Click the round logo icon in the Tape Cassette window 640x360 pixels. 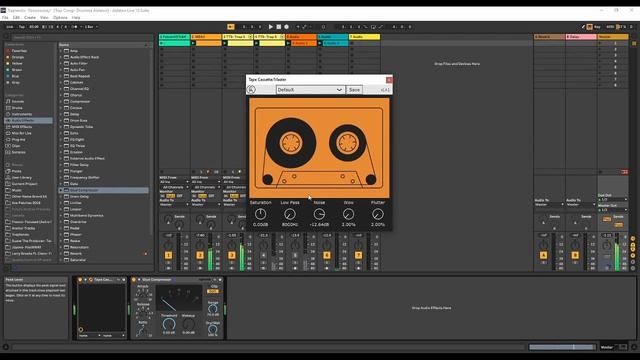pos(251,90)
